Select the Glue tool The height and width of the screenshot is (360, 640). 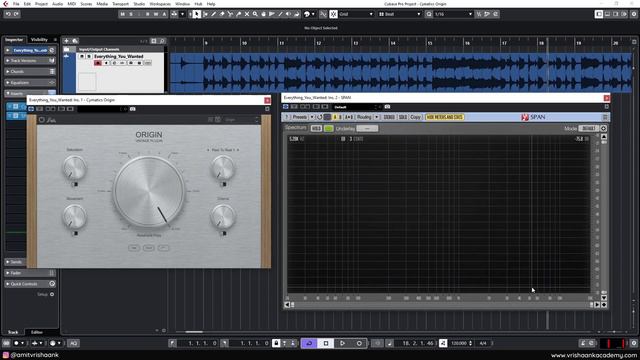pyautogui.click(x=239, y=14)
